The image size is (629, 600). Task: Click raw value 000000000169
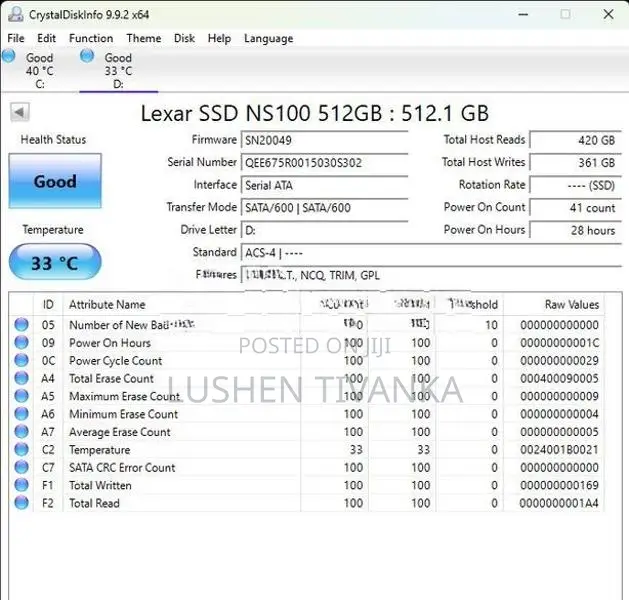click(x=559, y=485)
